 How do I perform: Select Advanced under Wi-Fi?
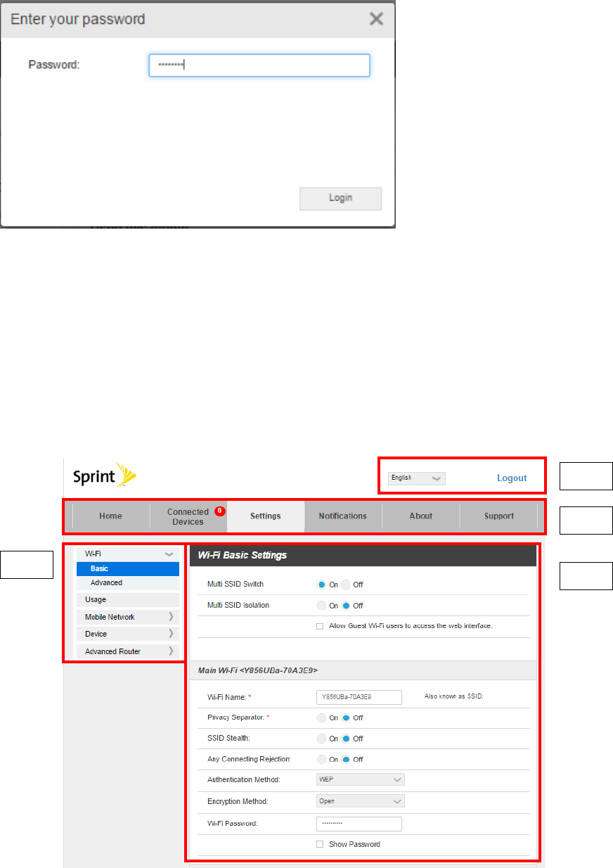click(128, 582)
